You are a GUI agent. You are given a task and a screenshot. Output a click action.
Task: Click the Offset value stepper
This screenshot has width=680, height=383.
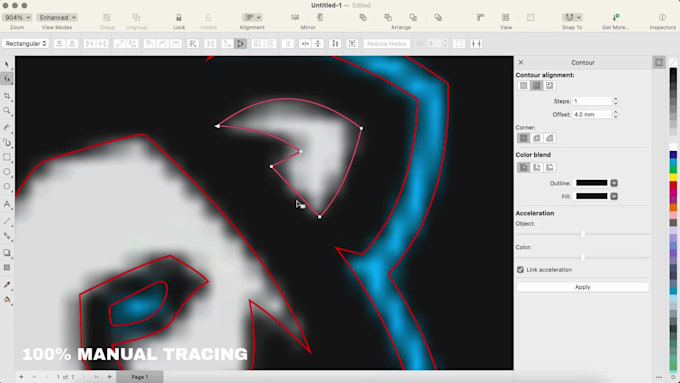point(615,115)
